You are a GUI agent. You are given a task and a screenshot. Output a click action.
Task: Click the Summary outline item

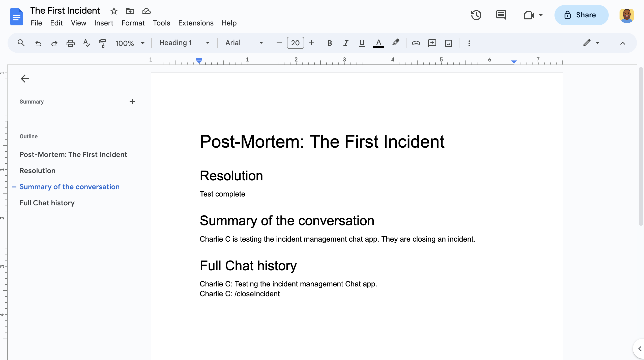point(32,102)
